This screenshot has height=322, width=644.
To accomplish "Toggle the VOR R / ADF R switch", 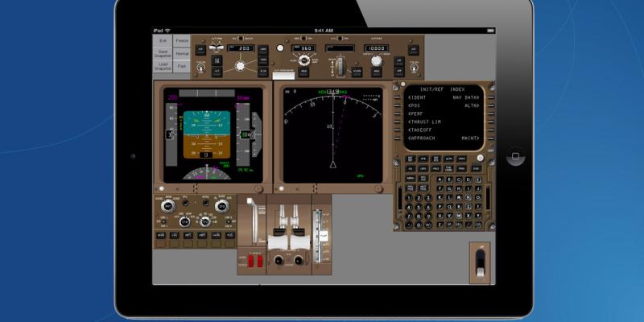I will (x=229, y=221).
